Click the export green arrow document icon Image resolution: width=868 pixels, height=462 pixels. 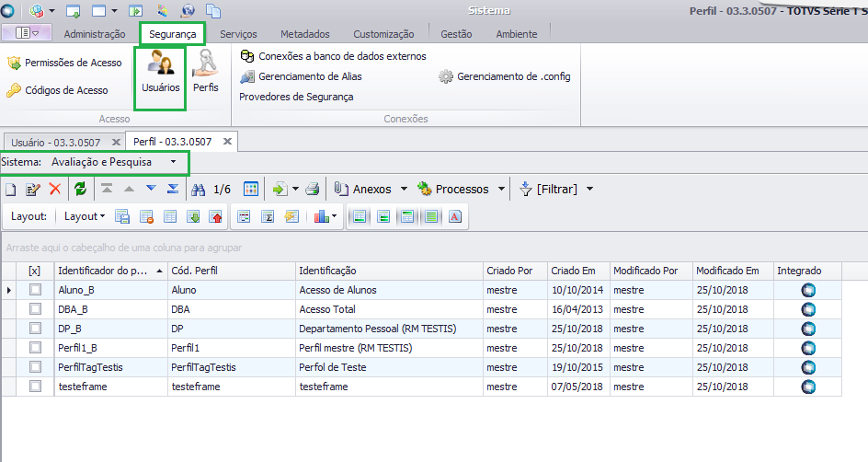click(280, 189)
